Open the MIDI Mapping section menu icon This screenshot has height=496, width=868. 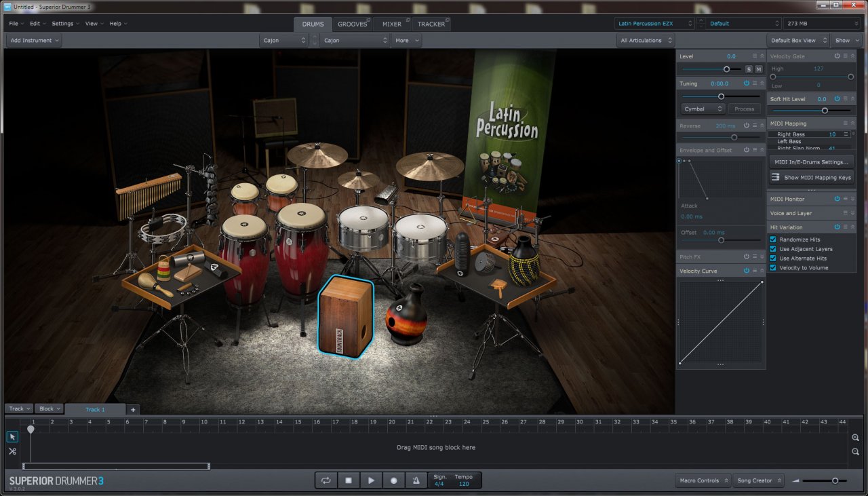coord(845,123)
